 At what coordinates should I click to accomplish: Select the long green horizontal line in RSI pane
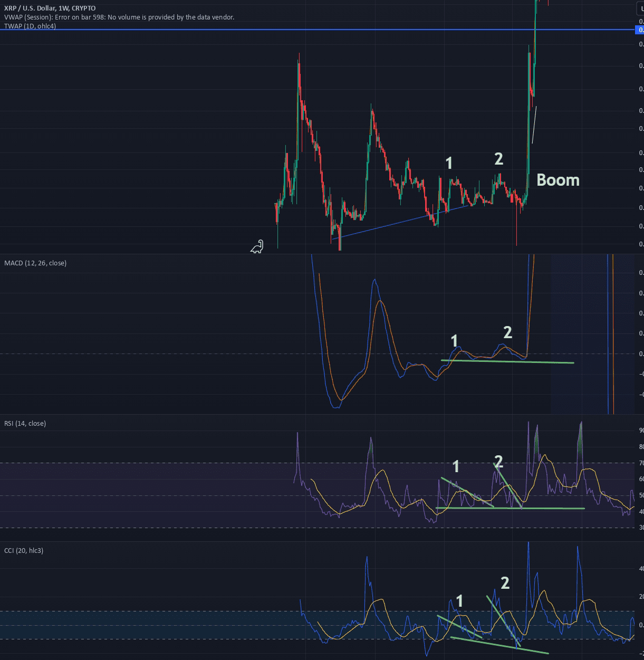coord(510,508)
